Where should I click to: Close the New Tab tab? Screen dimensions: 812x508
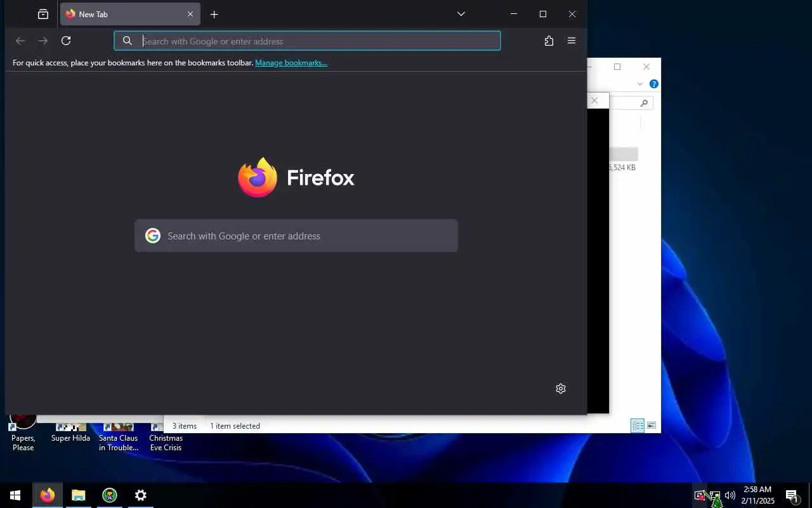point(190,14)
